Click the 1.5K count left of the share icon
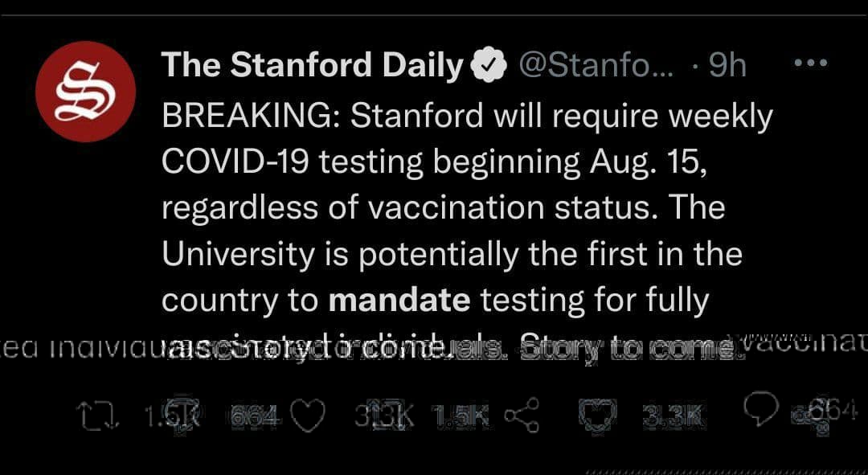This screenshot has height=475, width=868. 461,416
